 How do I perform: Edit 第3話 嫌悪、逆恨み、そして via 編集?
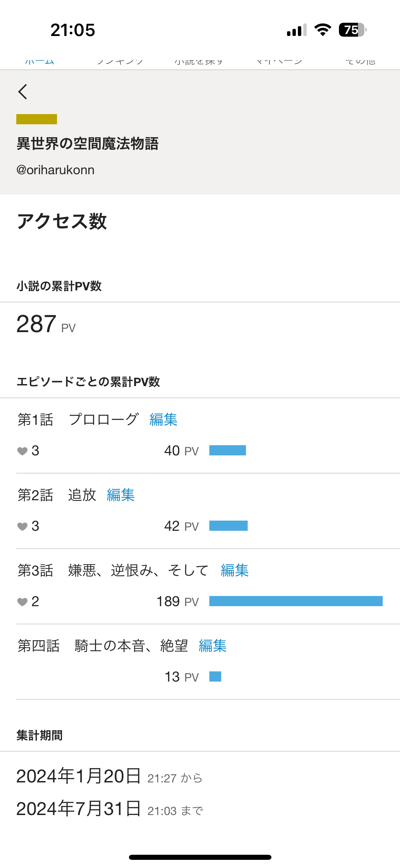pyautogui.click(x=235, y=571)
